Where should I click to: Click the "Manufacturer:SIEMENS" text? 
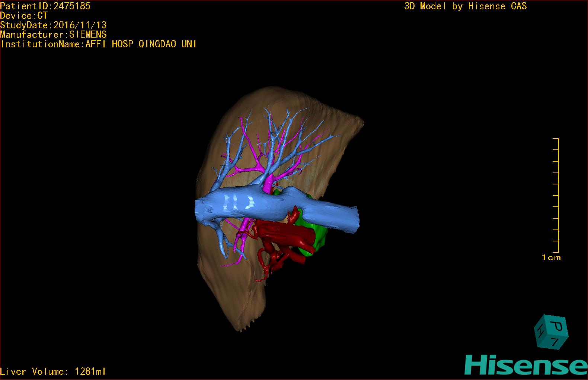tap(53, 35)
